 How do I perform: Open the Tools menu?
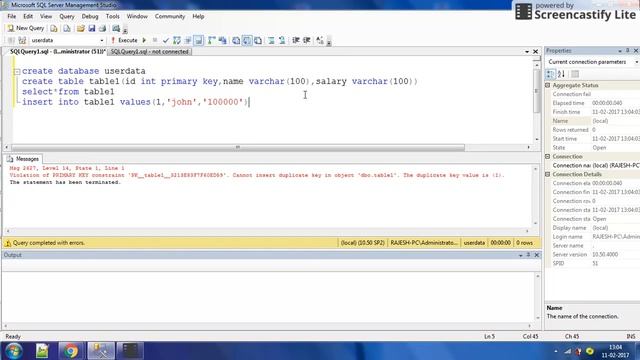113,16
